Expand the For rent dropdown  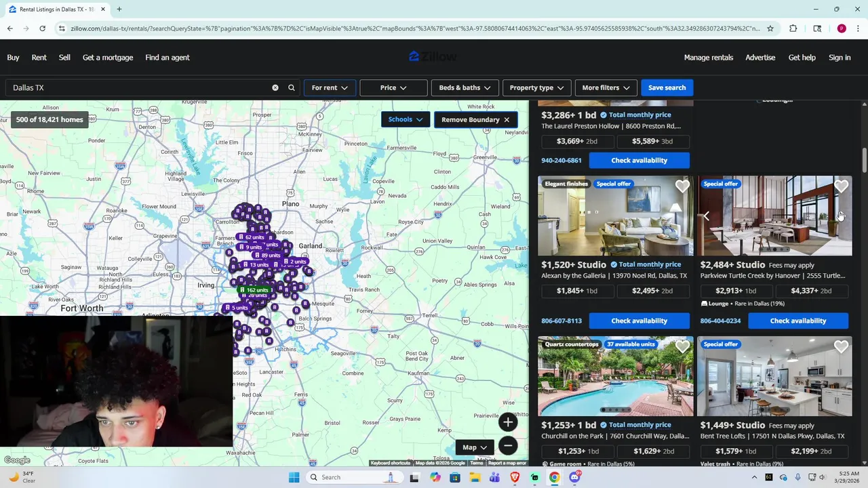(x=330, y=87)
